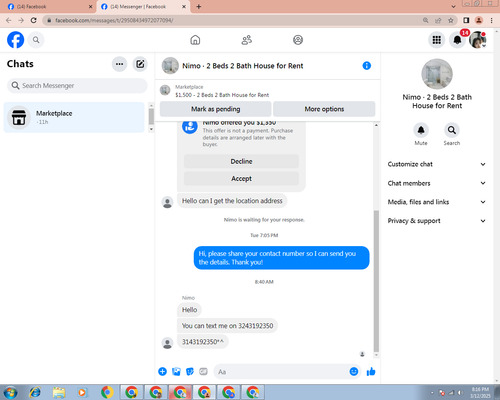Open the Friends icon in top navigation
Screen dimensions: 500x400
pyautogui.click(x=247, y=40)
